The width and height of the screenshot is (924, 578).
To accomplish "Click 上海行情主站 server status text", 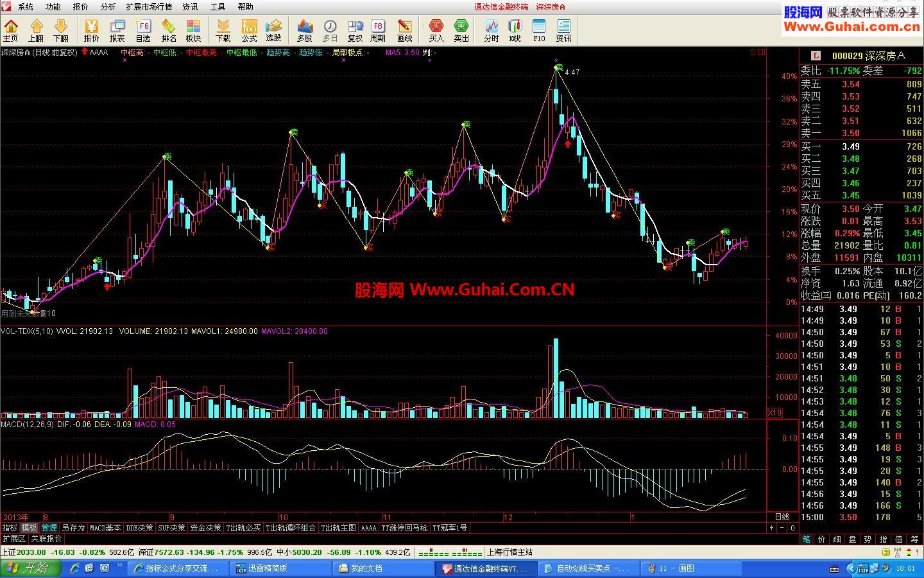I will (509, 552).
